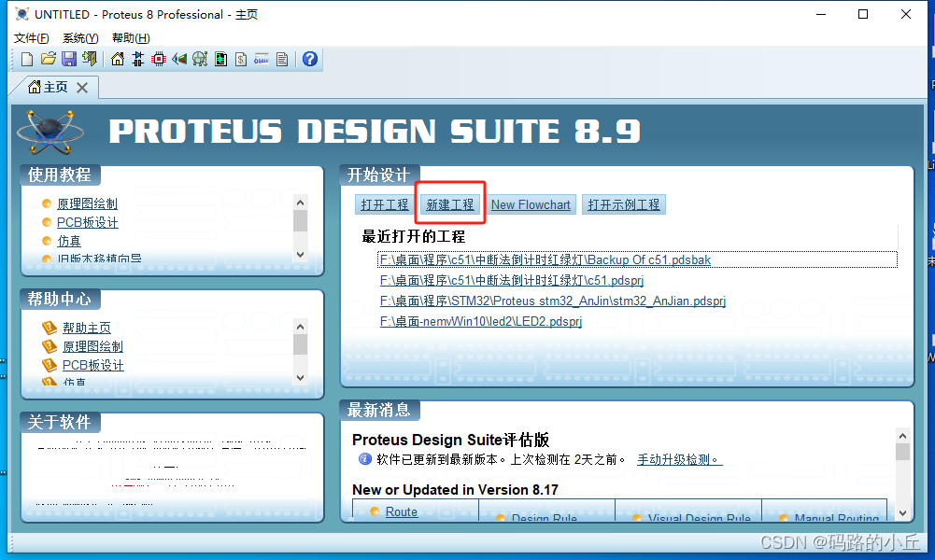The height and width of the screenshot is (560, 935).
Task: Open the 3D Visualizer icon
Action: 179,59
